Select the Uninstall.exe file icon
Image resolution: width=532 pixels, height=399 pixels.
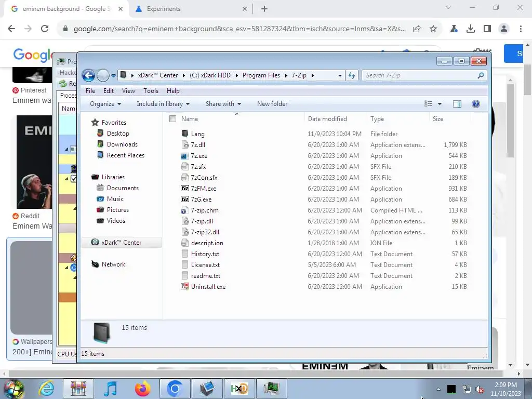[184, 286]
